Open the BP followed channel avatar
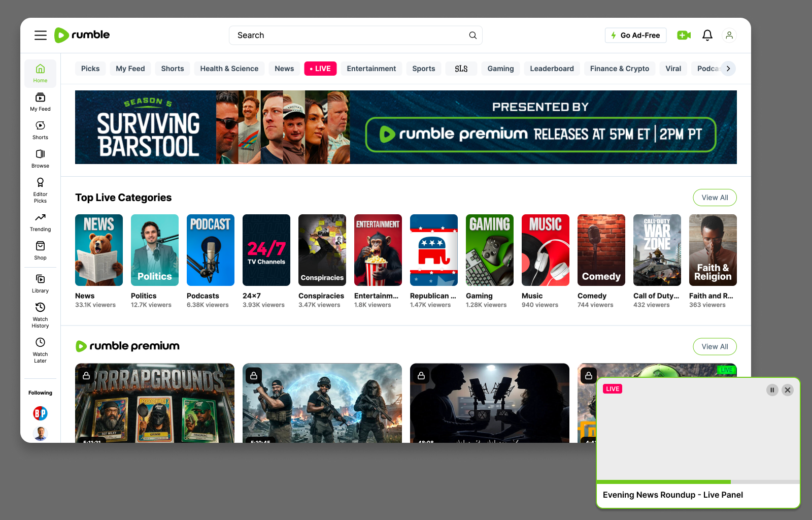The width and height of the screenshot is (812, 520). click(x=41, y=413)
